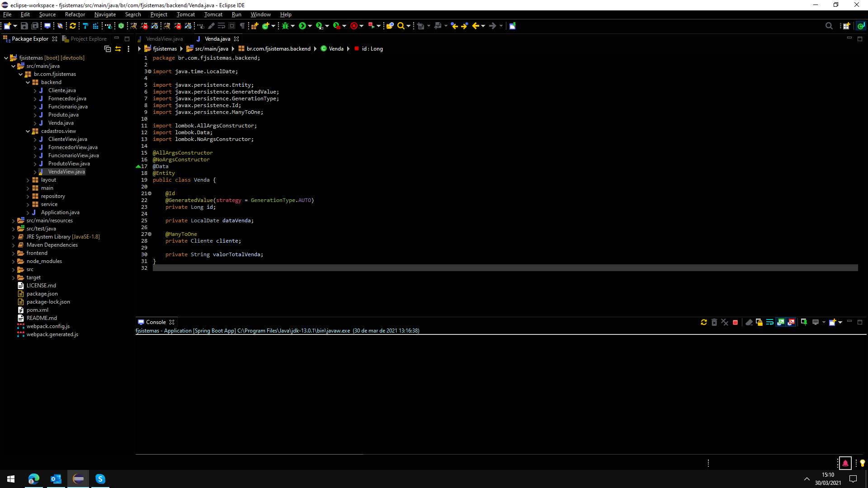Open Skype from the Windows taskbar
This screenshot has width=868, height=488.
click(100, 479)
